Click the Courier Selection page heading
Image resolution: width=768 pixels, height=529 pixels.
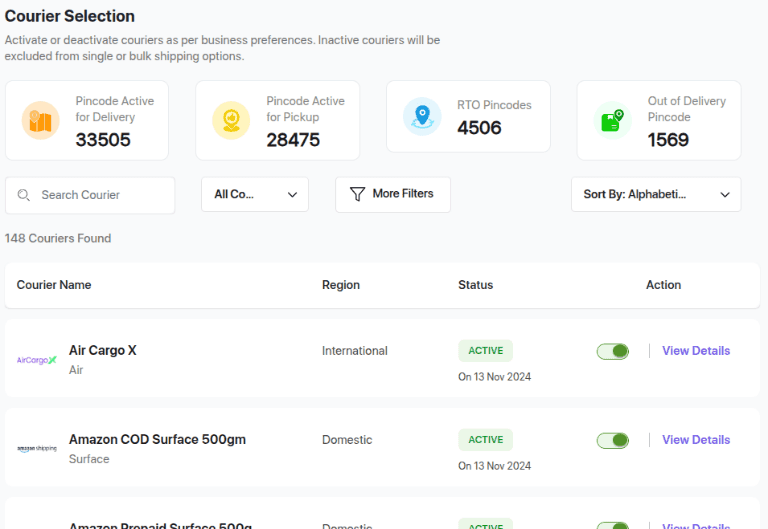pos(70,16)
